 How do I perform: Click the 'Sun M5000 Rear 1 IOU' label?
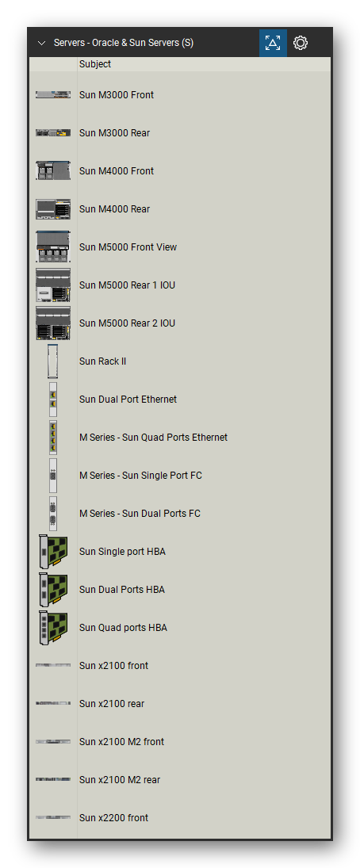pyautogui.click(x=128, y=285)
